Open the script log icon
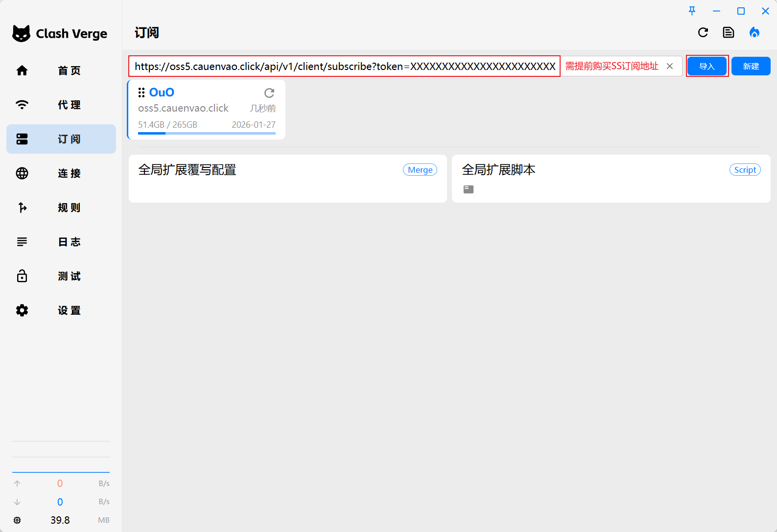This screenshot has height=532, width=777. point(469,189)
